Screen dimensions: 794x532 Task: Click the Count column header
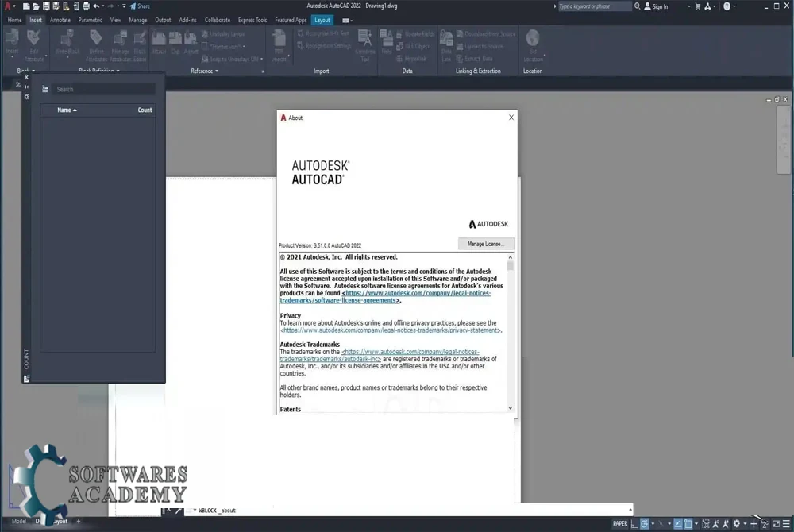[145, 110]
